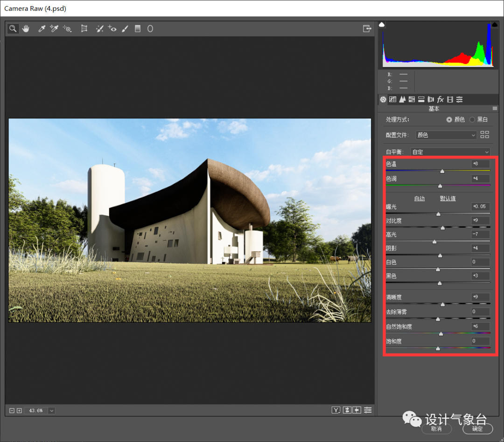Toggle full screen mode icon
This screenshot has height=442, width=504.
click(x=367, y=28)
